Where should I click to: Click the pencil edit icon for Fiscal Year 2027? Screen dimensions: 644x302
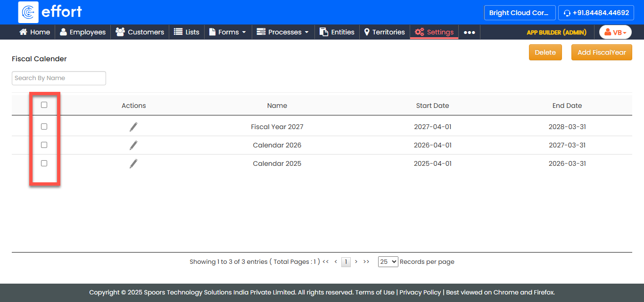[133, 127]
